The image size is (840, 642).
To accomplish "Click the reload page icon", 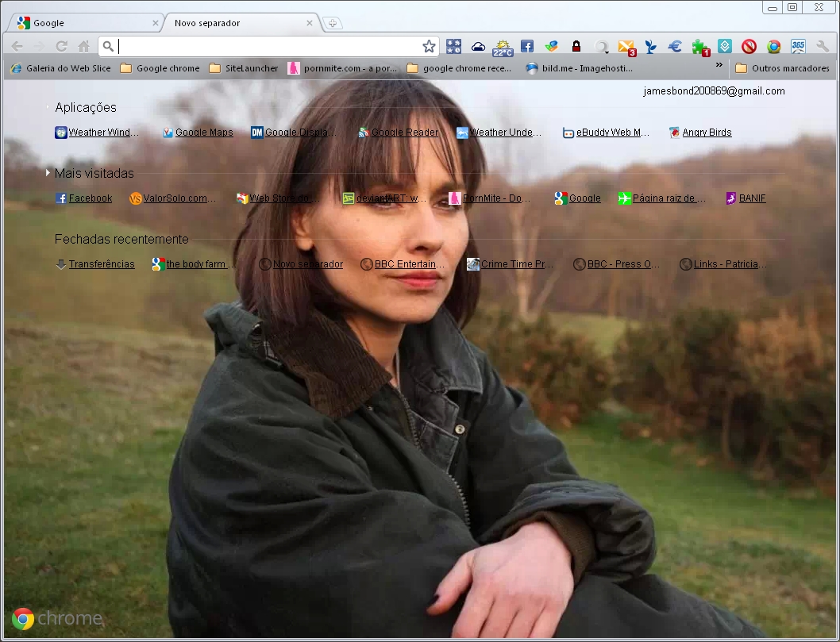I will click(62, 47).
